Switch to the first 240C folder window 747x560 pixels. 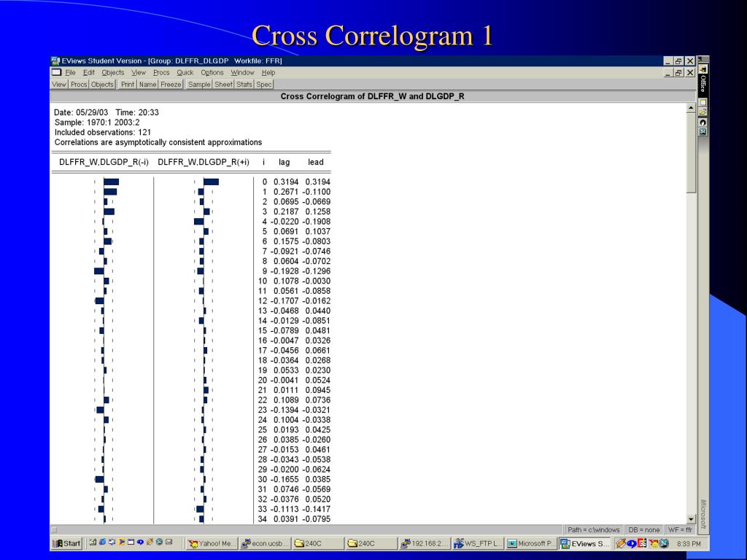coord(317,543)
